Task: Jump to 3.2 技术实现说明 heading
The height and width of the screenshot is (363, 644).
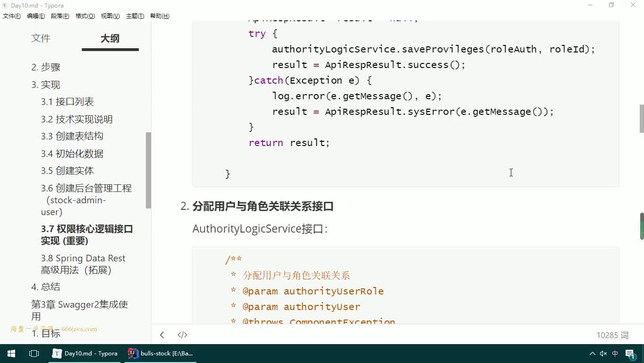Action: pyautogui.click(x=76, y=119)
